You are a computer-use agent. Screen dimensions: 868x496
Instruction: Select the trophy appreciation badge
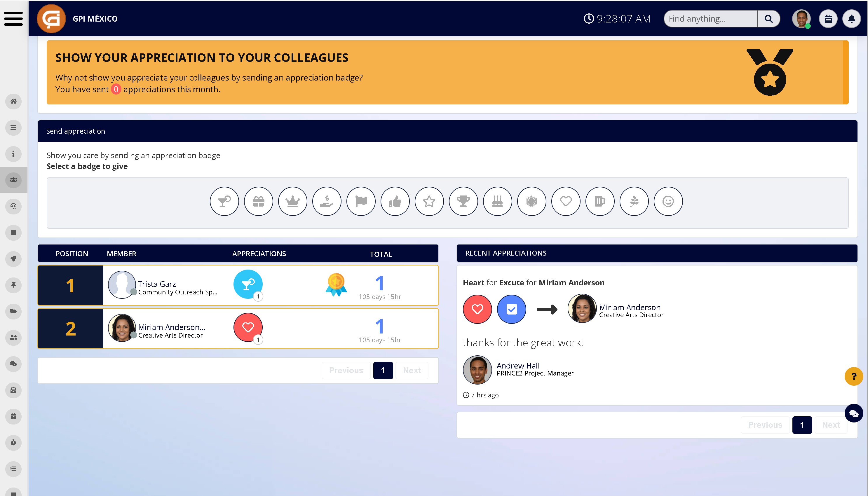[463, 201]
